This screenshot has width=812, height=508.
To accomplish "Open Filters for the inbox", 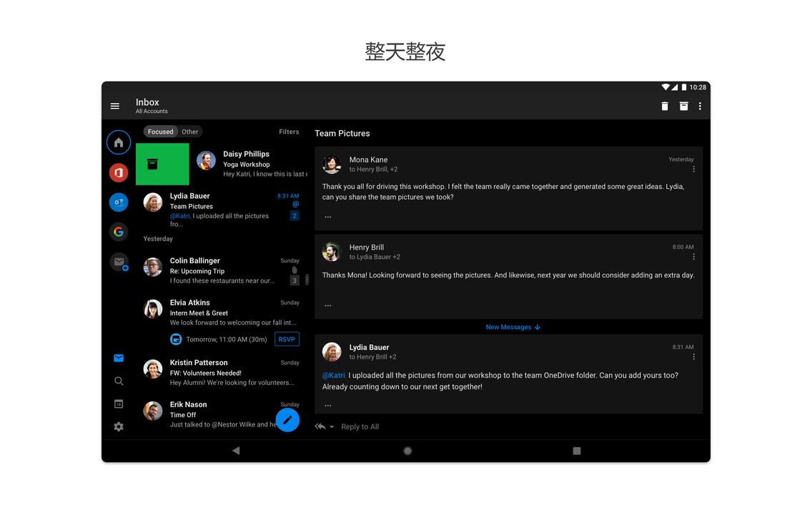I will (x=289, y=131).
